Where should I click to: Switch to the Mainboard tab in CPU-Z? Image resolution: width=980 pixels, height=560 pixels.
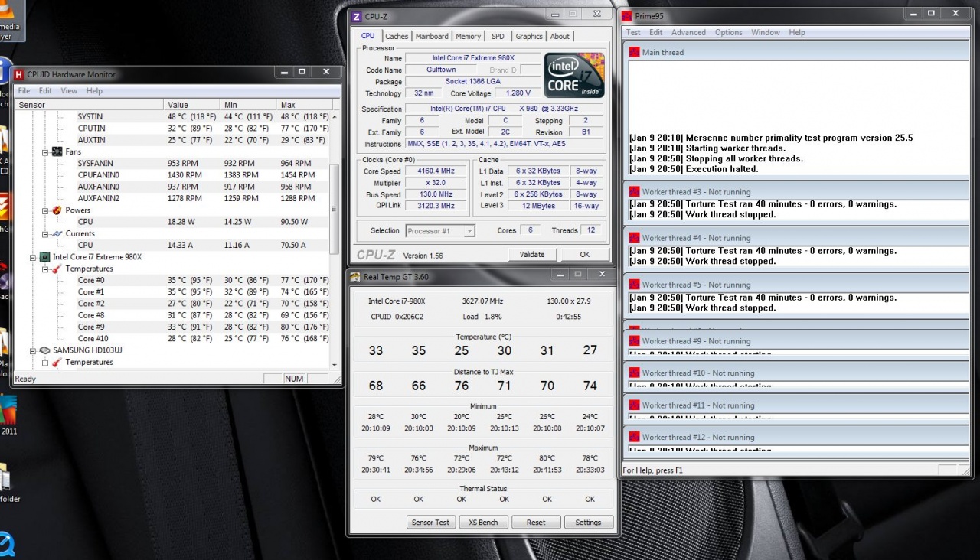(x=432, y=36)
